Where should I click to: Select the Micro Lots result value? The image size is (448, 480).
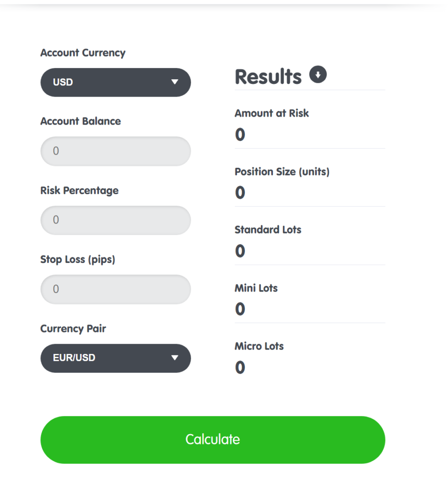(x=240, y=367)
